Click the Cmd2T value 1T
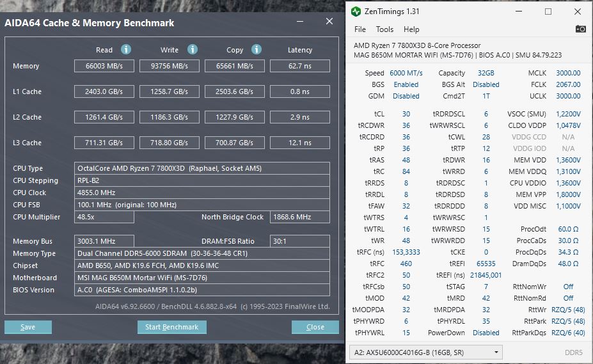The width and height of the screenshot is (593, 364). click(486, 96)
